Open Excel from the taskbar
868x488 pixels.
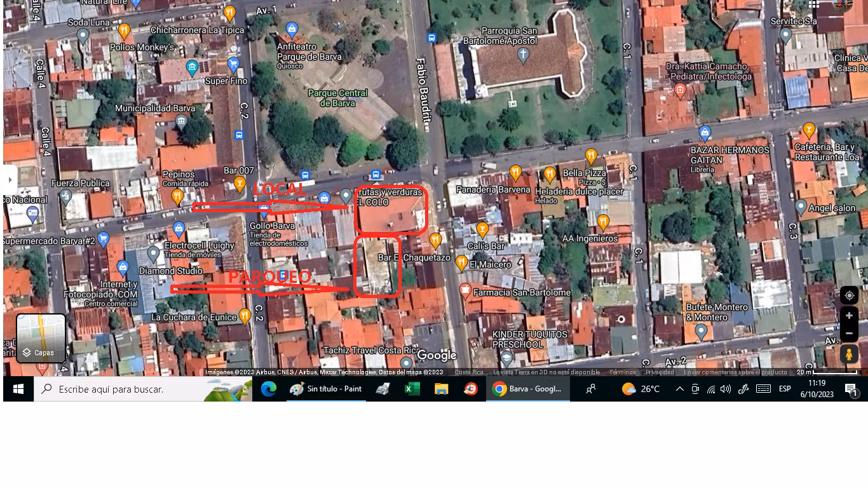click(x=412, y=389)
